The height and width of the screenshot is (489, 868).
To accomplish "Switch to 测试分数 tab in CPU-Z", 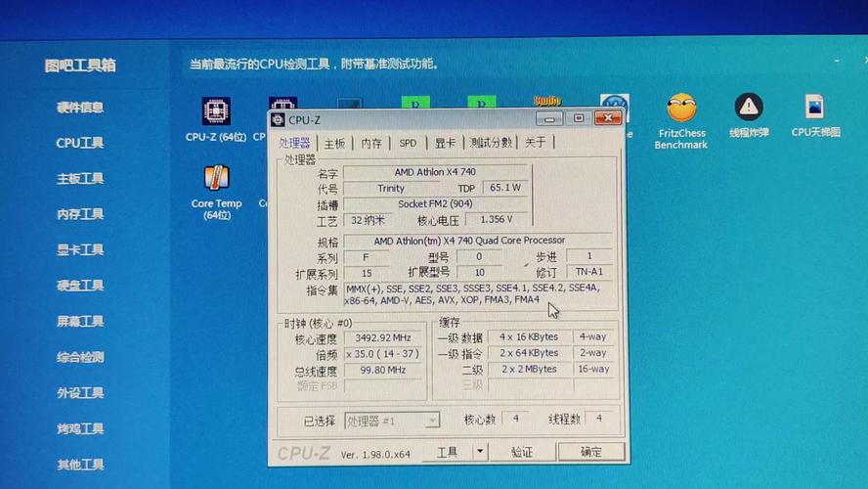I will point(491,143).
